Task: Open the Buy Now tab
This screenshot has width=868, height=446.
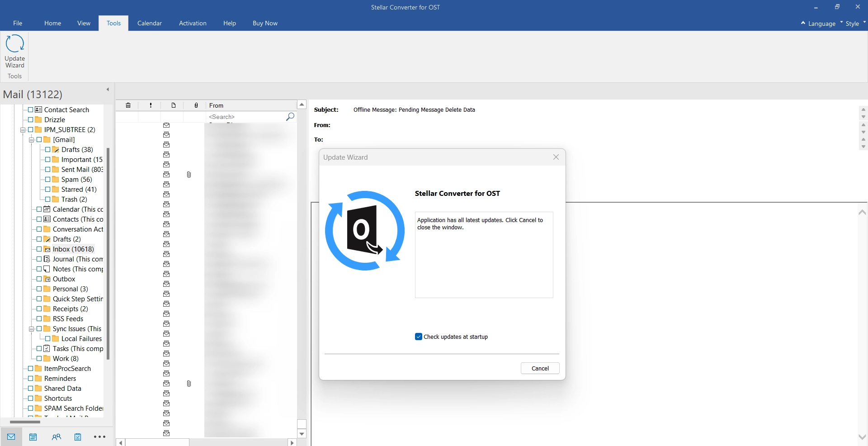Action: [x=265, y=23]
